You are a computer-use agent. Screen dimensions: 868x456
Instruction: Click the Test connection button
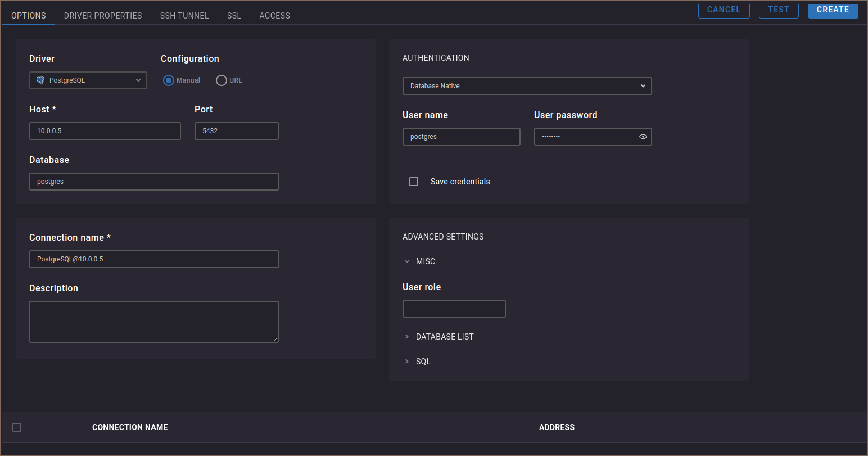tap(778, 10)
